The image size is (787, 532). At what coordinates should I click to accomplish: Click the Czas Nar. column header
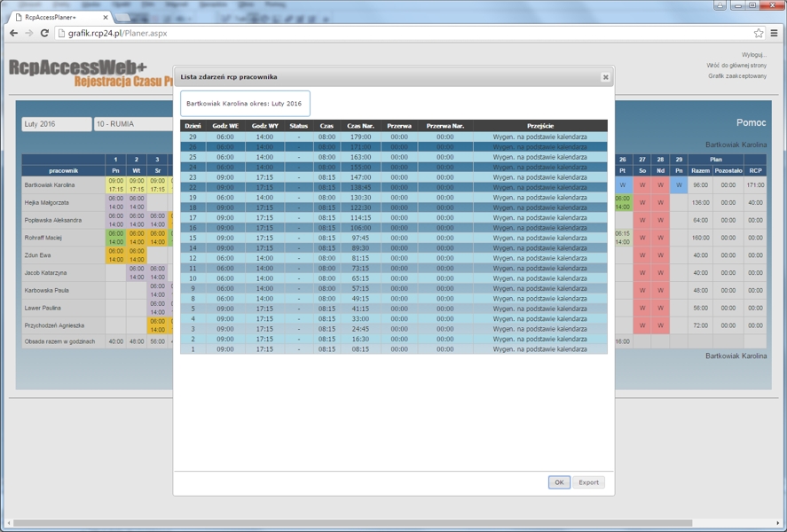(x=360, y=126)
